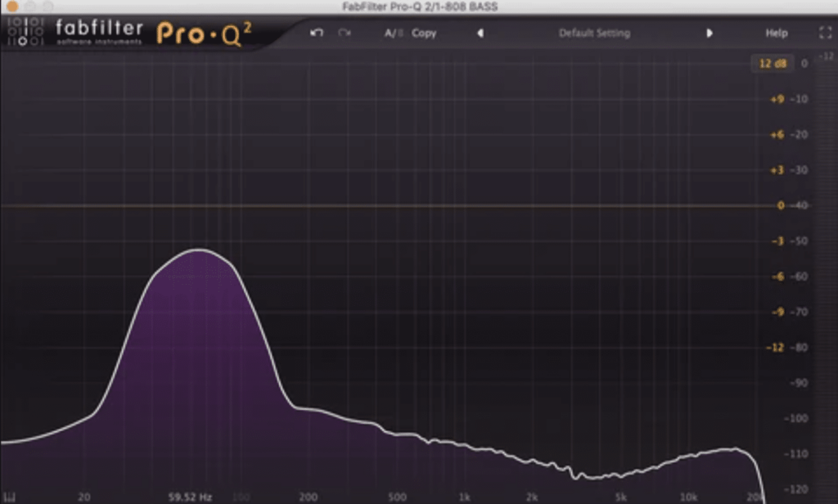Open the next preset with right arrow
Screen dimensions: 838x504
(709, 33)
